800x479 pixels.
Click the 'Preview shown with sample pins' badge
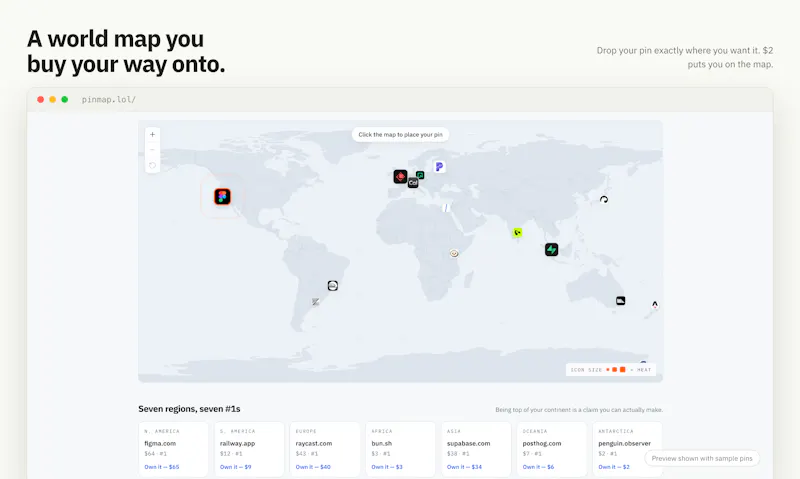[x=702, y=458]
